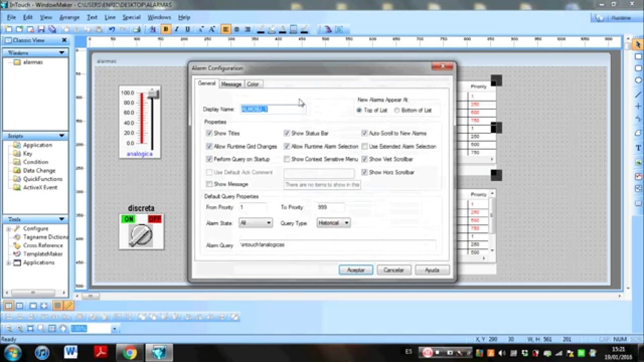Click the Save window toolbar icon

tap(41, 29)
